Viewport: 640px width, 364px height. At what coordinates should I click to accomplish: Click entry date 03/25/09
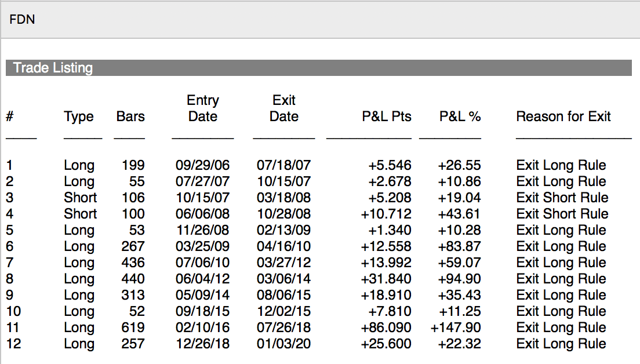202,246
